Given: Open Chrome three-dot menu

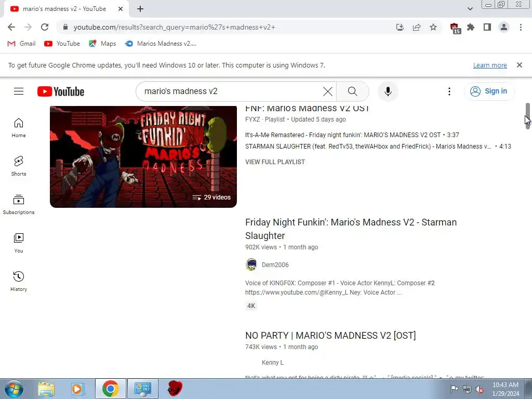Looking at the screenshot, I should coord(521,27).
